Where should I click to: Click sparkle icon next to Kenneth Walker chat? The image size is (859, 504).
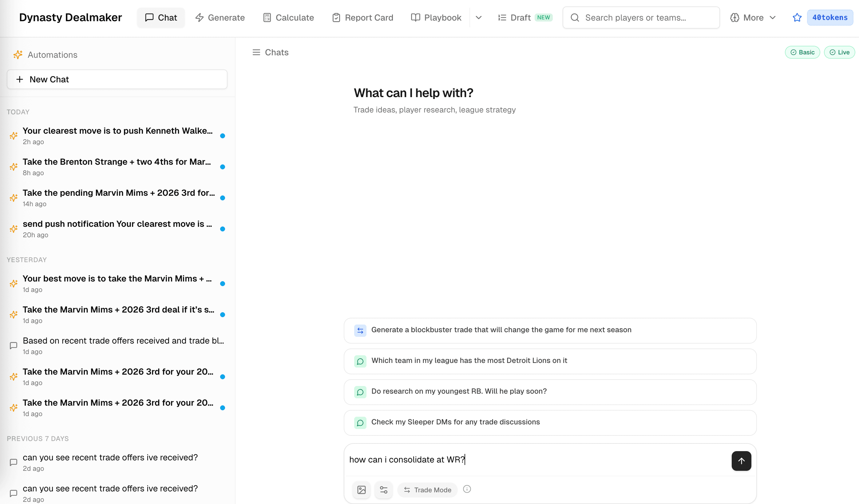coord(14,136)
